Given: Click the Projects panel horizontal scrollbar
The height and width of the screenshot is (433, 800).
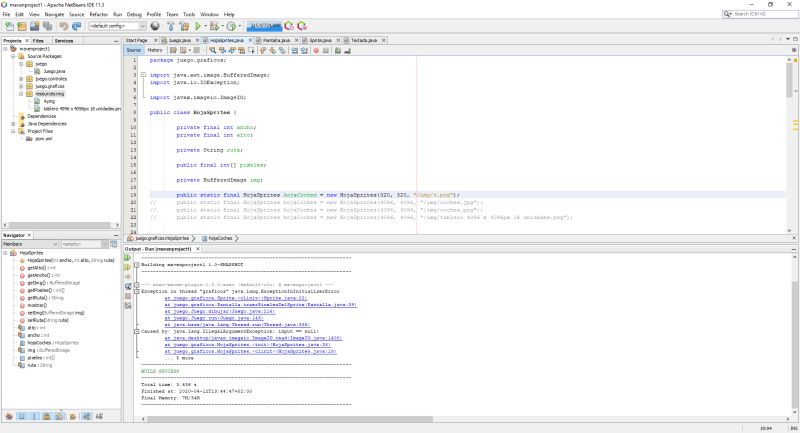Looking at the screenshot, I should (59, 225).
